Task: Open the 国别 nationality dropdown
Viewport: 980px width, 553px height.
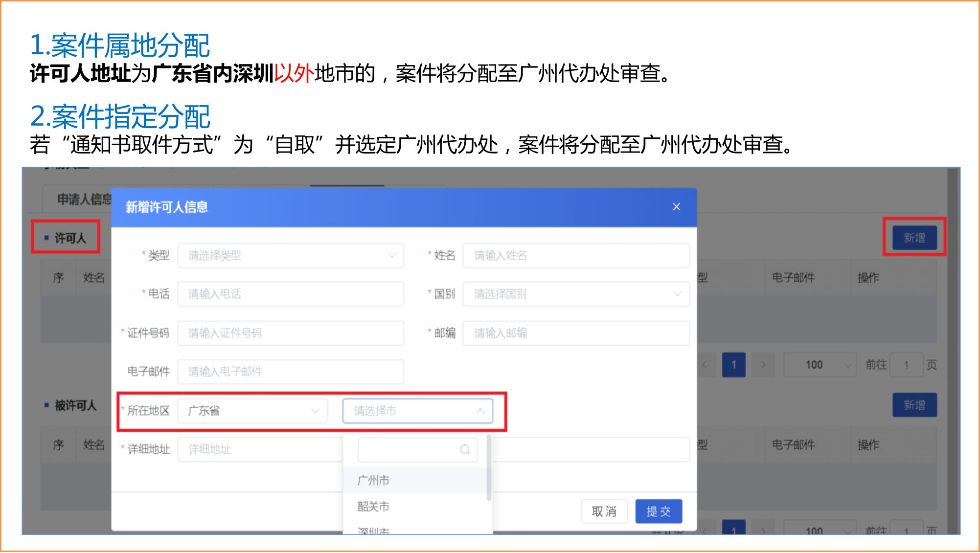Action: click(x=575, y=294)
